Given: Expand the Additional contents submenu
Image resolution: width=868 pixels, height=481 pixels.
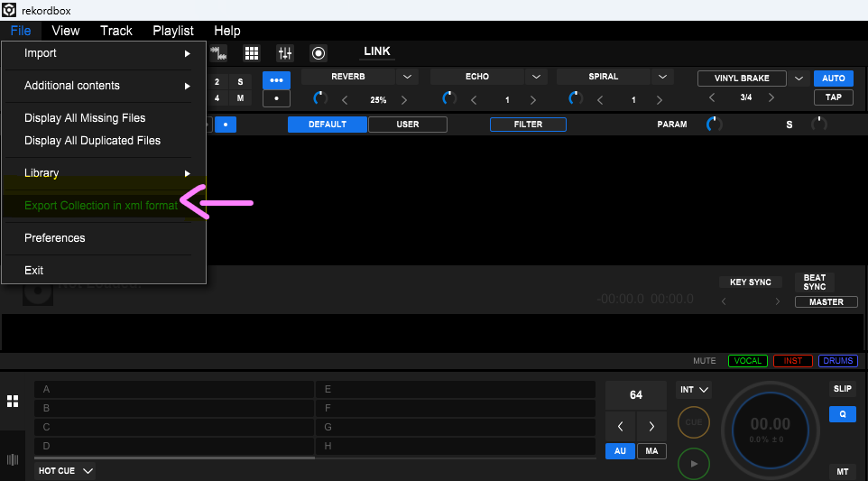Looking at the screenshot, I should [x=105, y=86].
